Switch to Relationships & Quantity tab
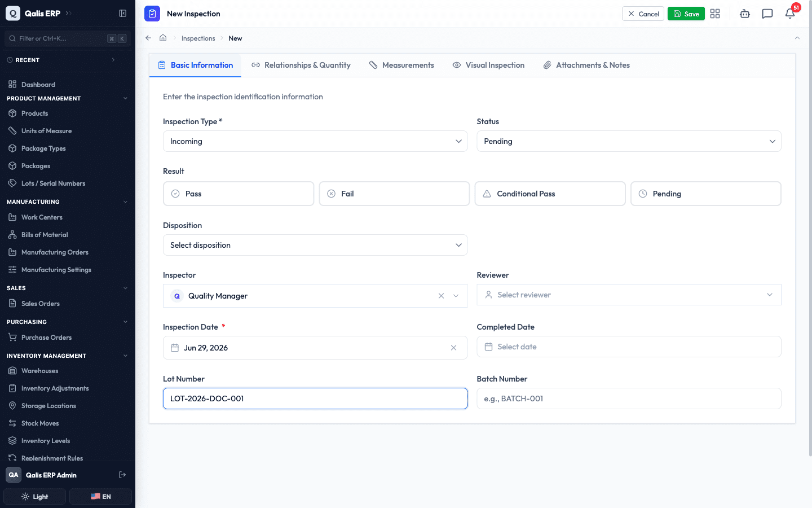This screenshot has width=812, height=508. pos(301,65)
